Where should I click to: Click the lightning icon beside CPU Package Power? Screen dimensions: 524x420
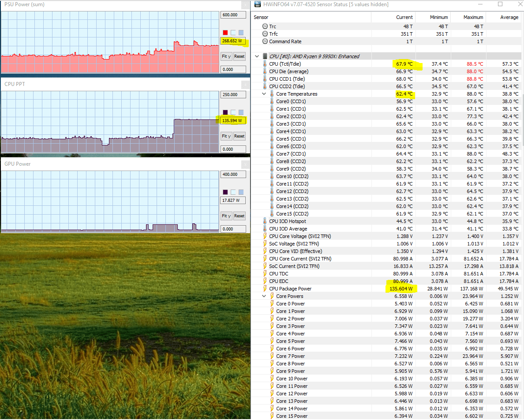(x=265, y=289)
